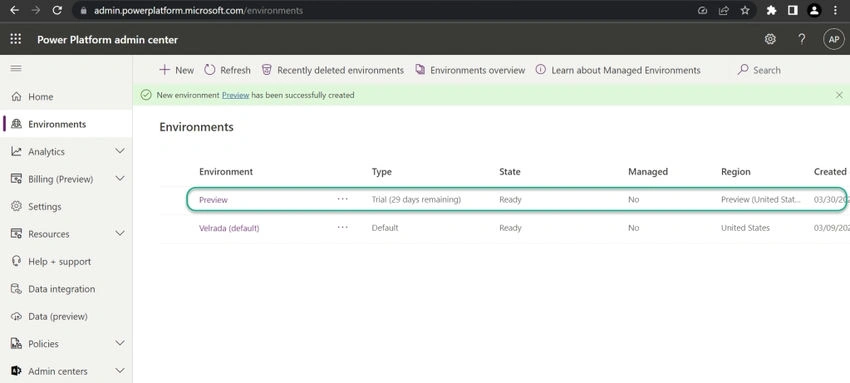The image size is (850, 383).
Task: Sort by the Region column header
Action: [736, 172]
